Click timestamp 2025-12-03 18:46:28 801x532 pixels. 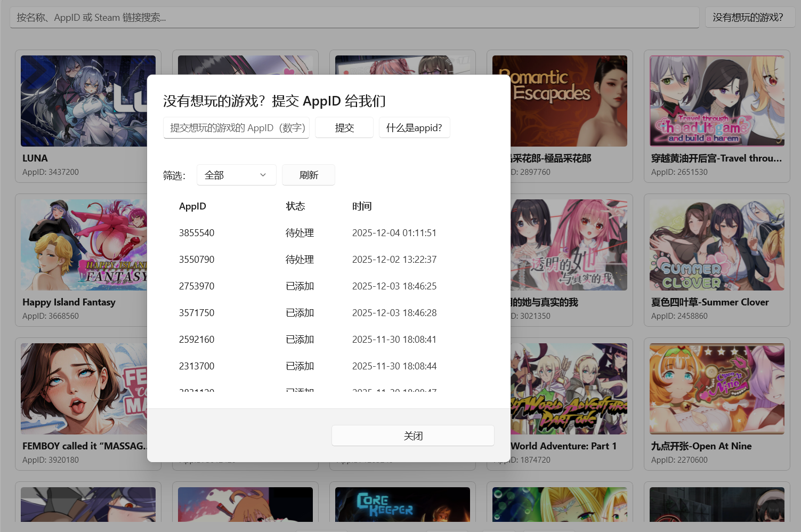(x=394, y=313)
